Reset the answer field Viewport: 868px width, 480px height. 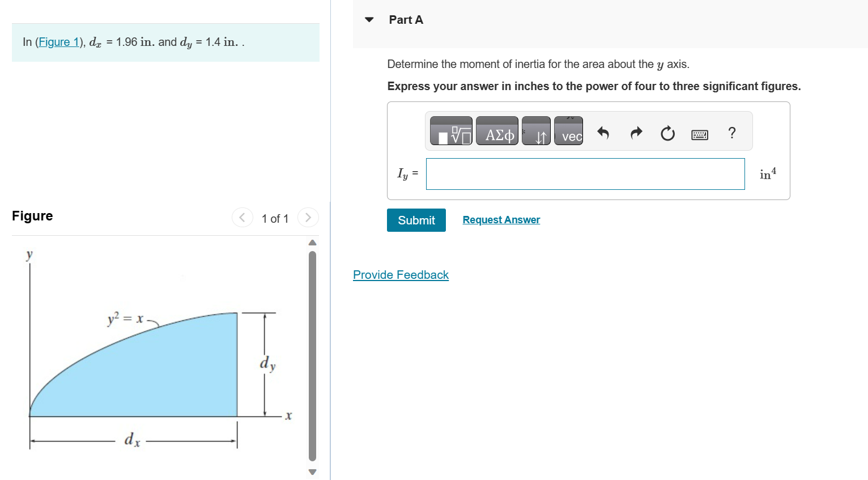point(667,134)
